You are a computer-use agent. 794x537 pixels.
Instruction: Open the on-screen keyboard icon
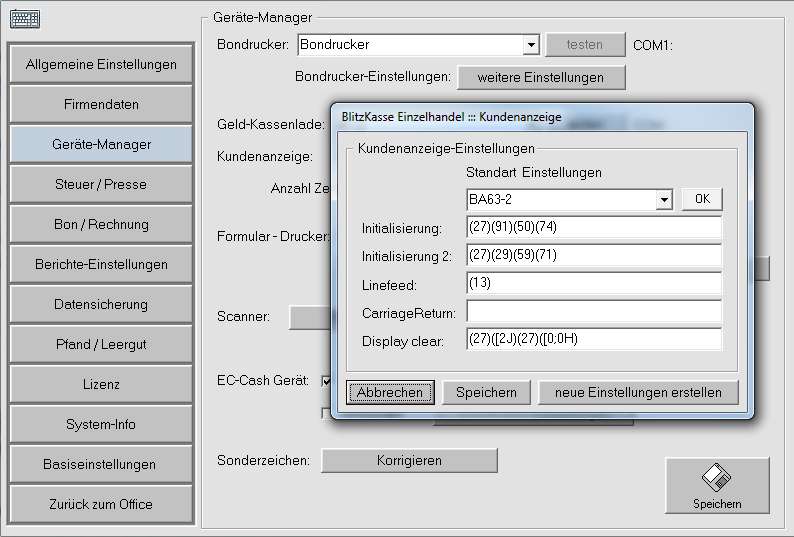pos(25,19)
